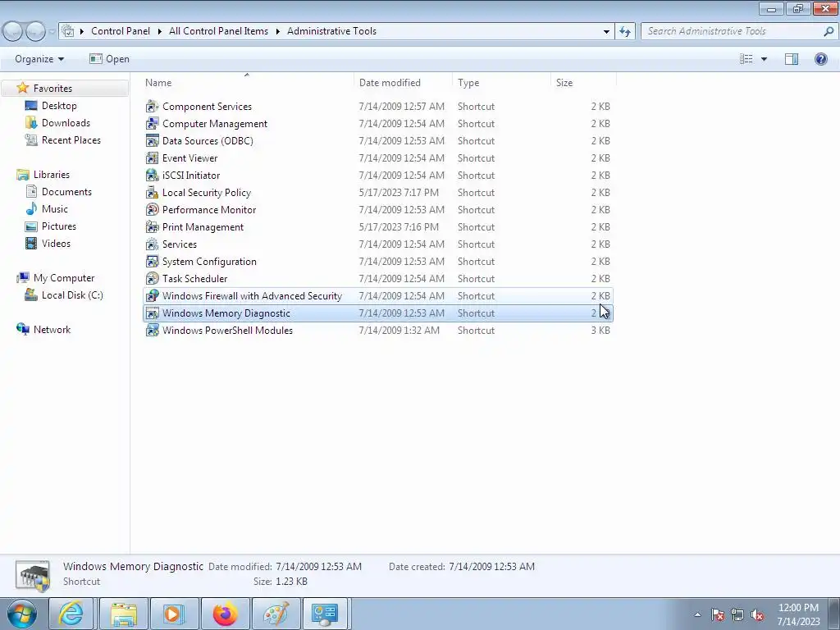Click the refresh button beside address bar

click(x=624, y=31)
